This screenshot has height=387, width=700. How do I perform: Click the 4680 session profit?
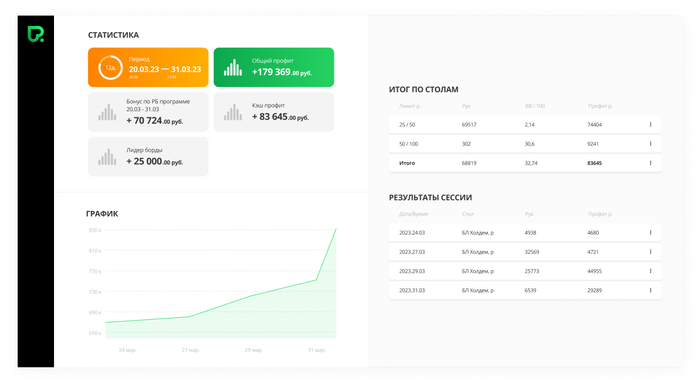click(x=593, y=233)
